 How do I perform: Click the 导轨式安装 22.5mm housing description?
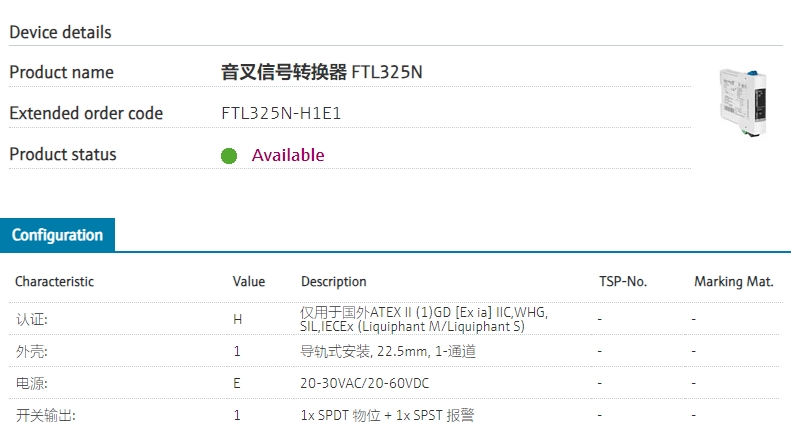[x=388, y=351]
